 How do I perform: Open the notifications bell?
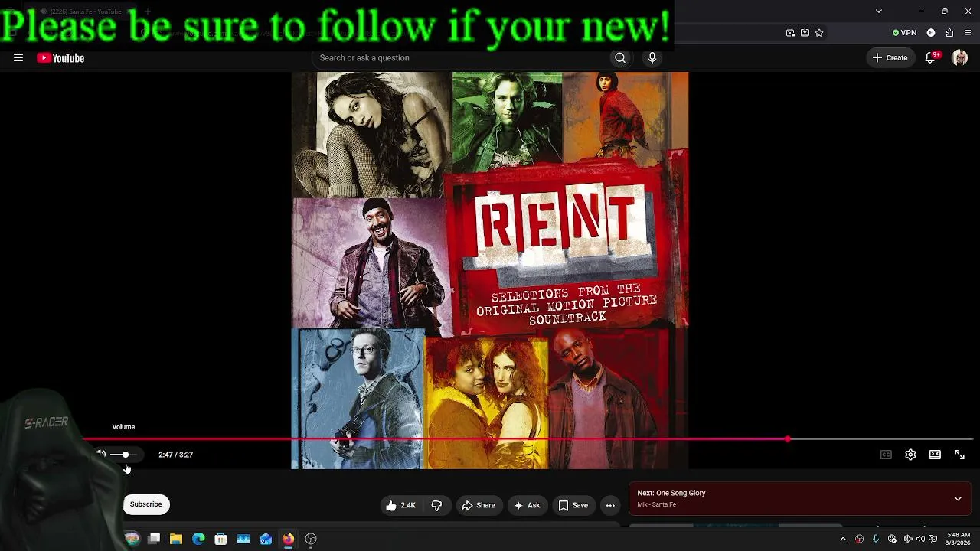pyautogui.click(x=931, y=58)
